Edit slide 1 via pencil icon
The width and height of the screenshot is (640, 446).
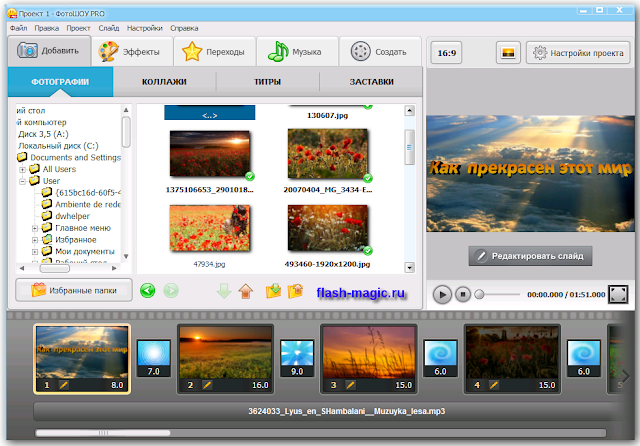pyautogui.click(x=64, y=385)
